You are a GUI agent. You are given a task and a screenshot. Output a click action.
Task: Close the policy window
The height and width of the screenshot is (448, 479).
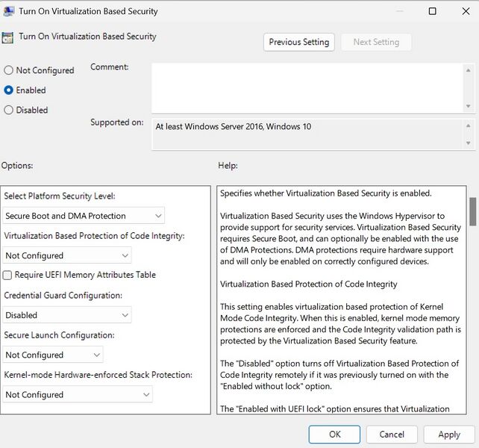coord(466,11)
